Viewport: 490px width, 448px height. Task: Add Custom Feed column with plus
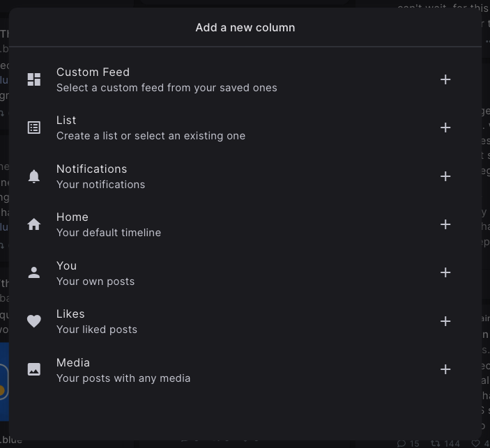pyautogui.click(x=445, y=79)
